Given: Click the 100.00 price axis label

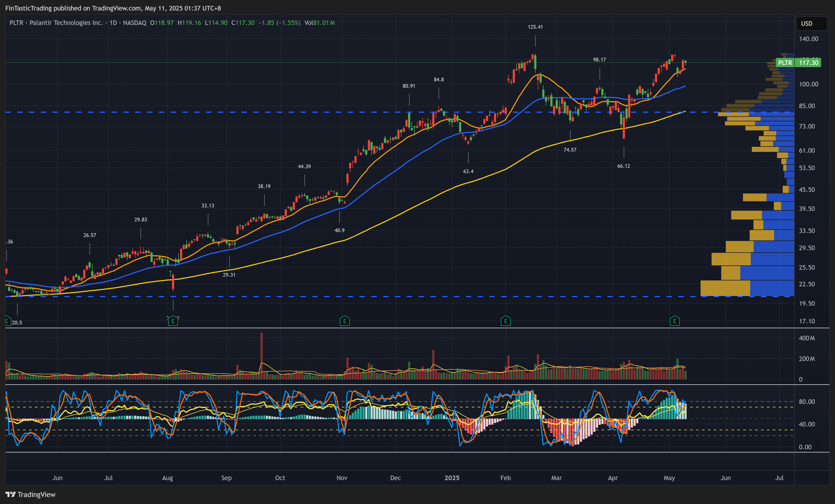Looking at the screenshot, I should [808, 84].
